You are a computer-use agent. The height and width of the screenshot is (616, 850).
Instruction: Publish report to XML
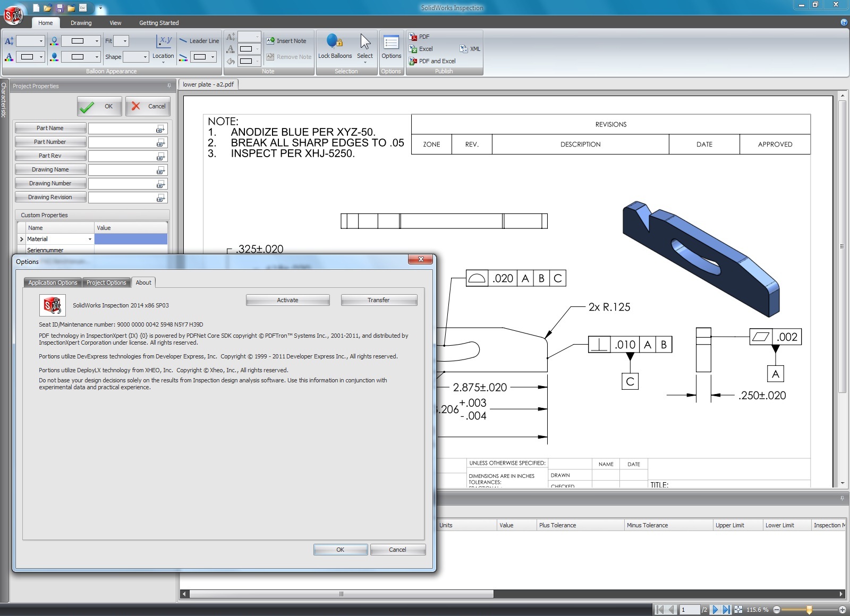470,49
